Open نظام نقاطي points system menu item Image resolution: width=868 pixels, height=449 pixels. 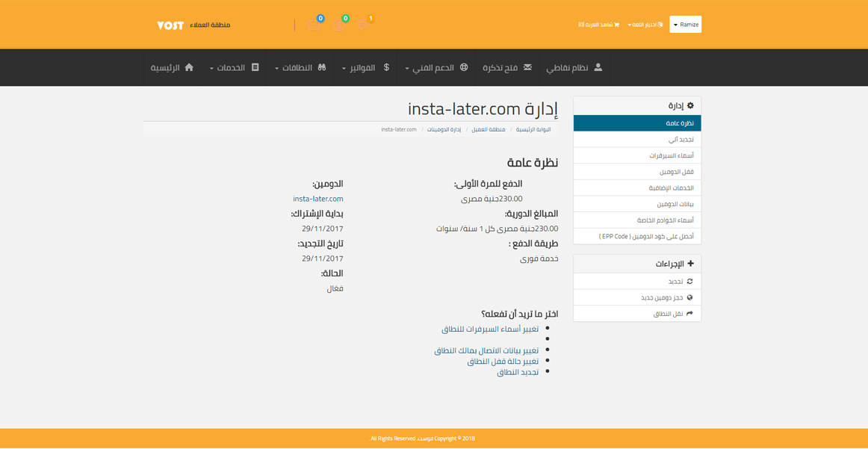[574, 67]
